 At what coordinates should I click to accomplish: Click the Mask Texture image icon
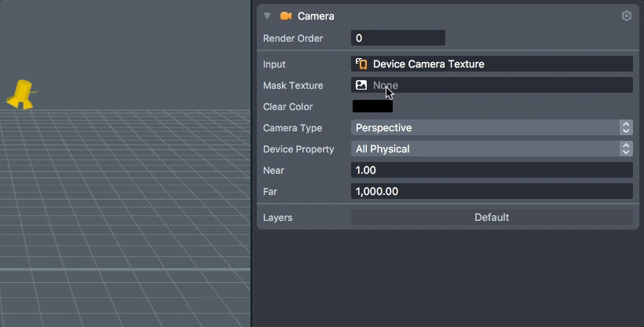click(x=361, y=85)
